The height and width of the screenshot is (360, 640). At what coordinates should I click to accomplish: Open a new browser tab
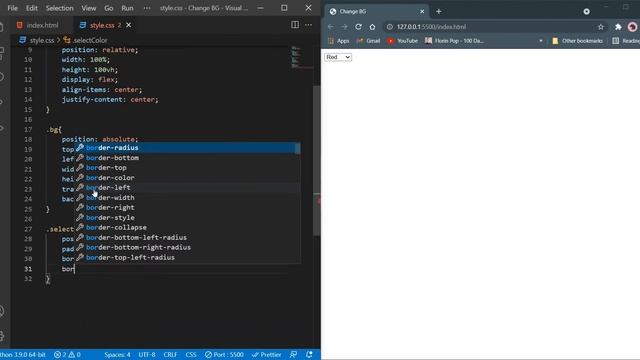(x=439, y=11)
